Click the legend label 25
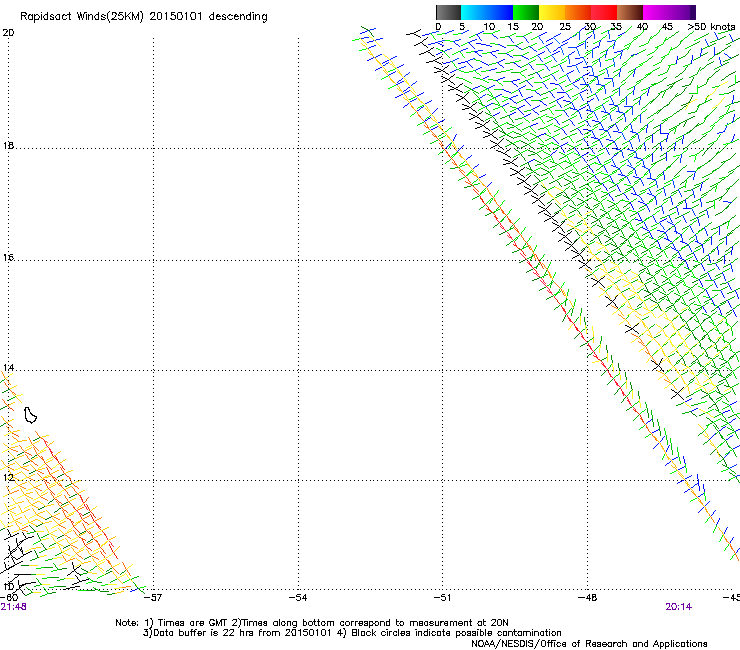Viewport: 740px width, 650px height. [x=565, y=27]
